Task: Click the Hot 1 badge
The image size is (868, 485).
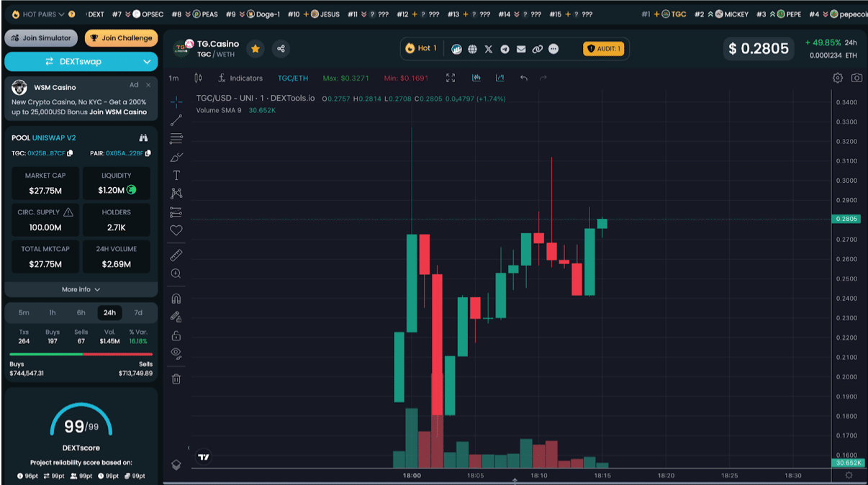Action: (x=421, y=48)
